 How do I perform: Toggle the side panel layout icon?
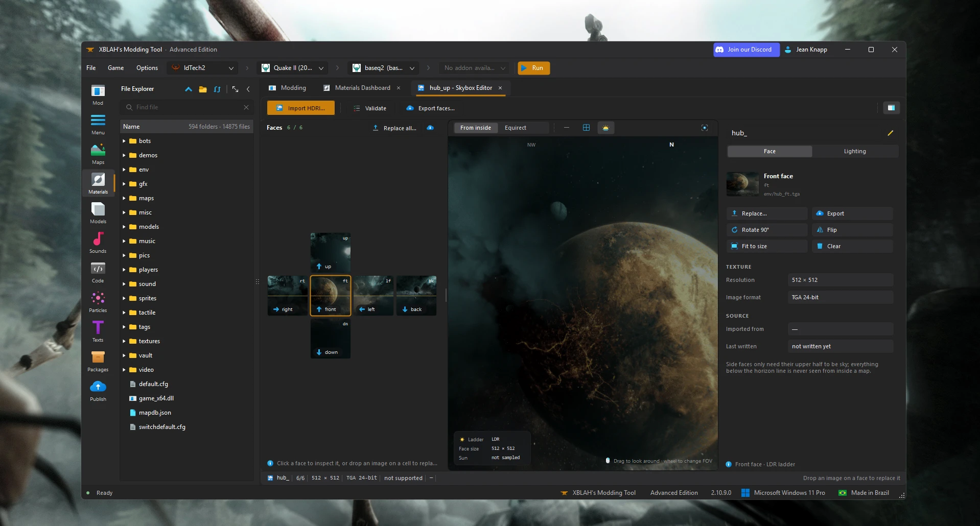point(891,108)
